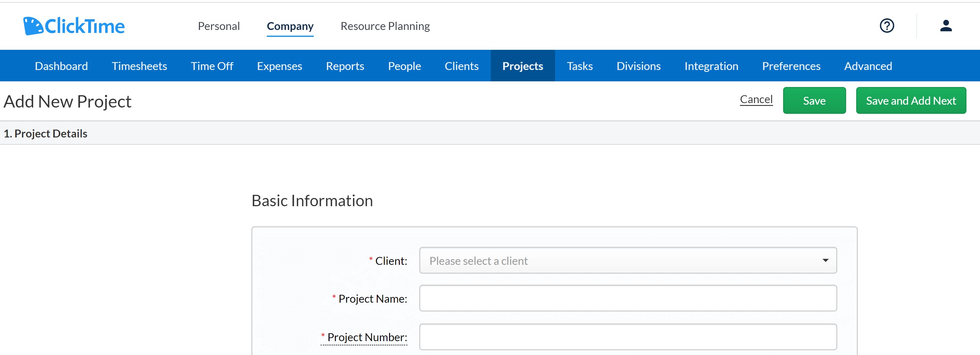This screenshot has width=980, height=355.
Task: Open the user account icon
Action: click(947, 26)
